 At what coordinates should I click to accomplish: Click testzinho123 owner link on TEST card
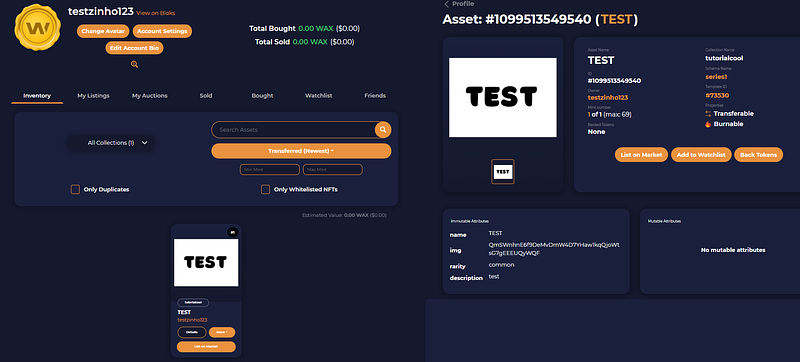(x=192, y=320)
